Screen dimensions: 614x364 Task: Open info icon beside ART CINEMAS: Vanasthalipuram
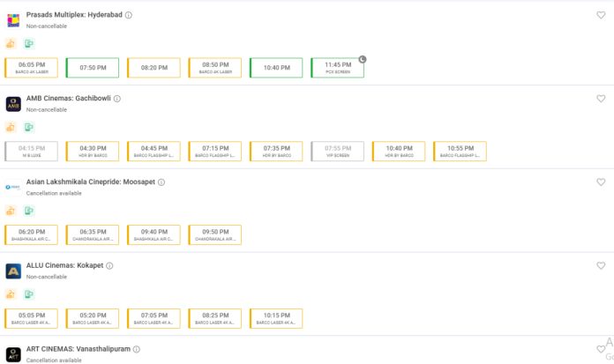click(136, 349)
